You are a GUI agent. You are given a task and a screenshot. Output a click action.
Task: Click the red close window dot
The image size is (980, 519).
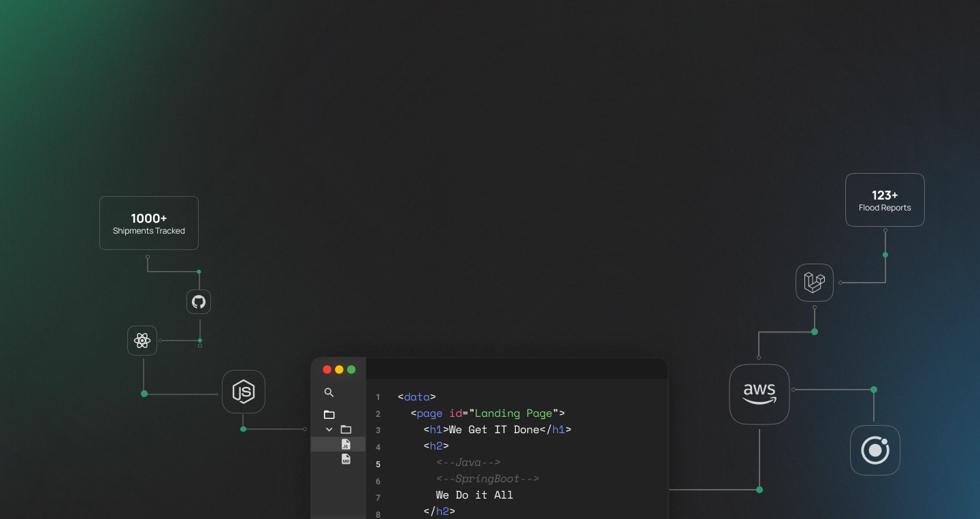point(327,370)
